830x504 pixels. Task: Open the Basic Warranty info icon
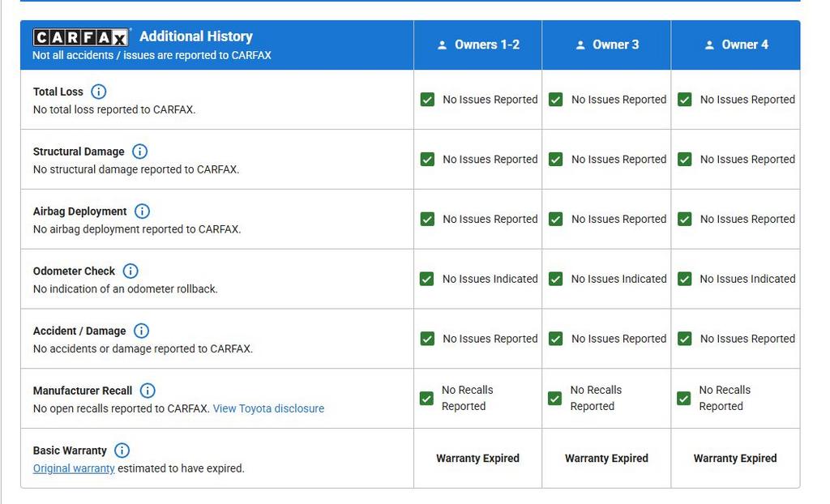click(x=122, y=451)
